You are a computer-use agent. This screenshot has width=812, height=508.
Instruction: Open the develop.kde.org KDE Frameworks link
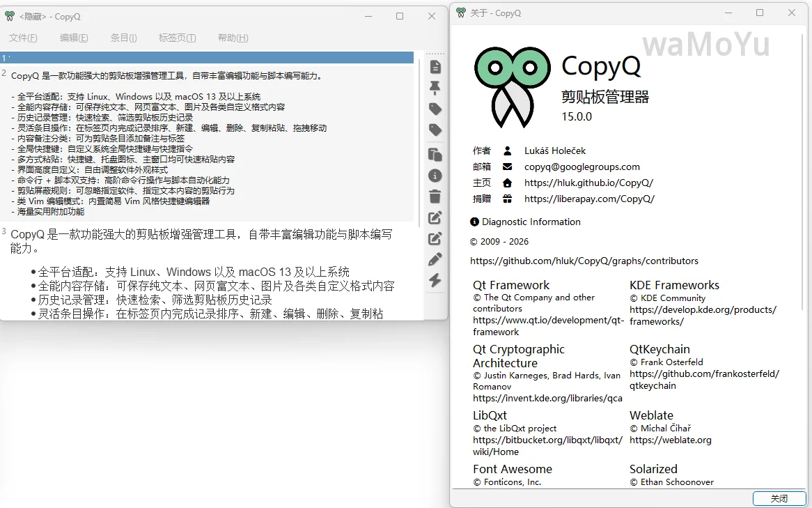coord(703,316)
